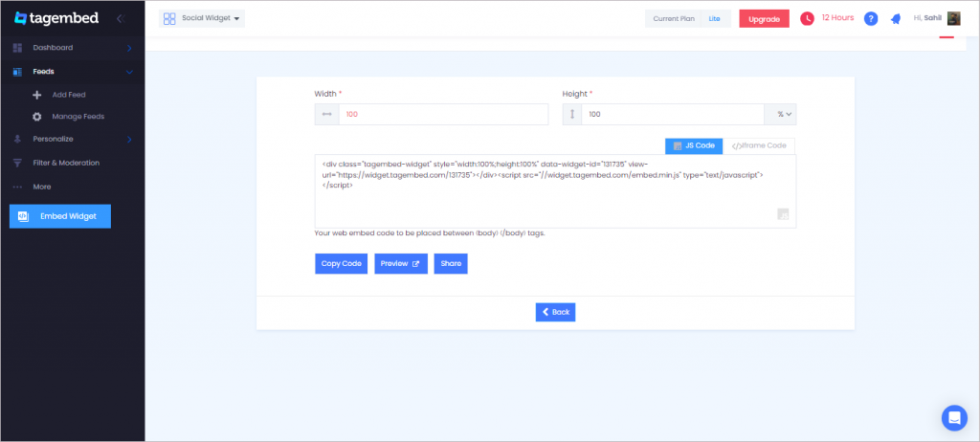
Task: Click the Current Plan label
Action: pyautogui.click(x=674, y=19)
